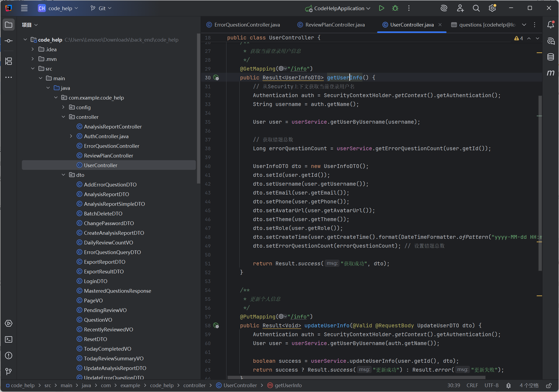Open CodeHelpApplication run configuration dropdown
This screenshot has height=392, width=559.
click(x=338, y=8)
